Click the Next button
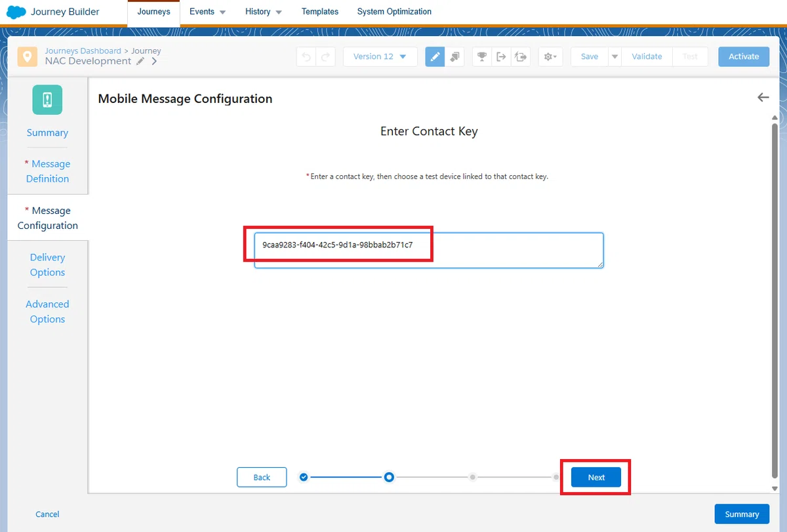This screenshot has height=532, width=787. (596, 477)
